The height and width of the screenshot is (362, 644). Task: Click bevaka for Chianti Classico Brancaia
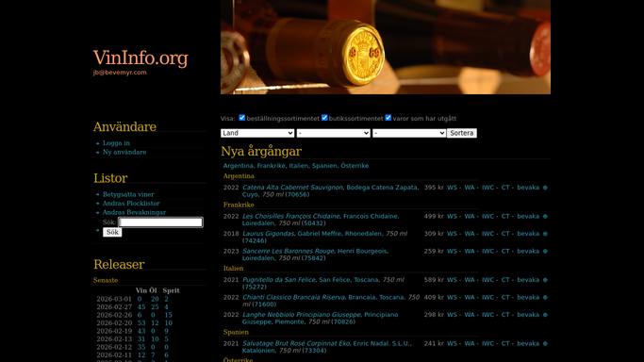528,297
